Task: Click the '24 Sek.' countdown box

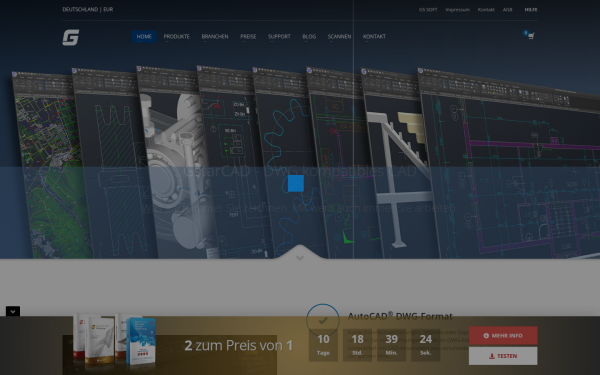Action: tap(426, 345)
